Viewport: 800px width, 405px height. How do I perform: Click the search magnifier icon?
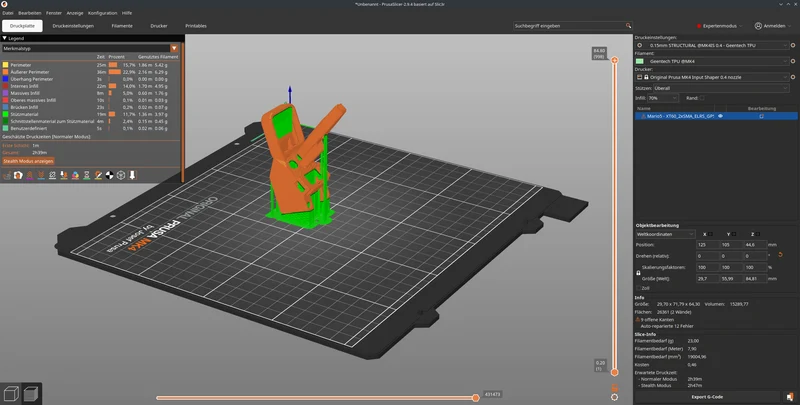[x=628, y=26]
